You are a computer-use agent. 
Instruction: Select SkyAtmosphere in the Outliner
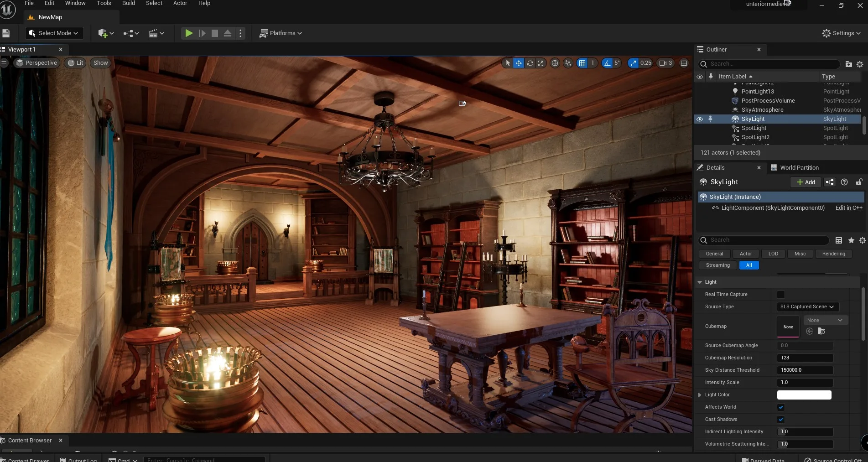coord(762,110)
